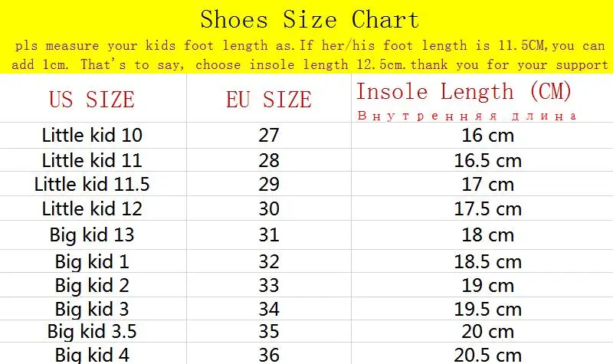Select the 20.5 cm insole cell
613x364 pixels.
(488, 355)
